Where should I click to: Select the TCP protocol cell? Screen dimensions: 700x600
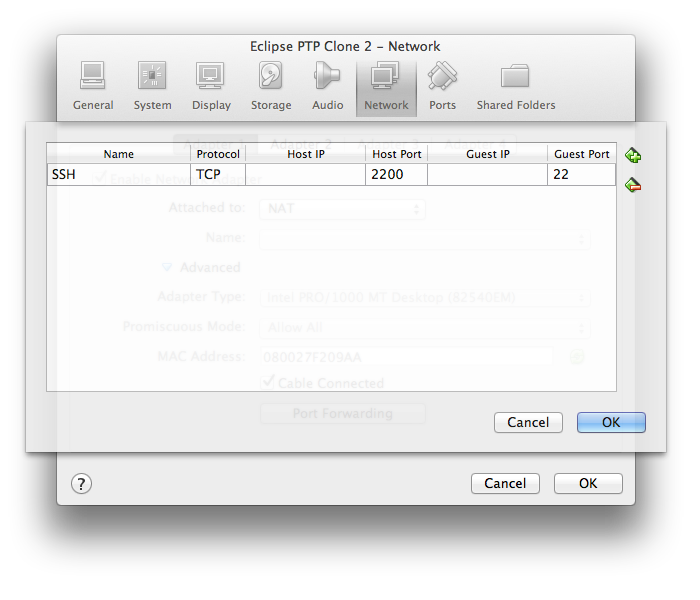pyautogui.click(x=217, y=175)
